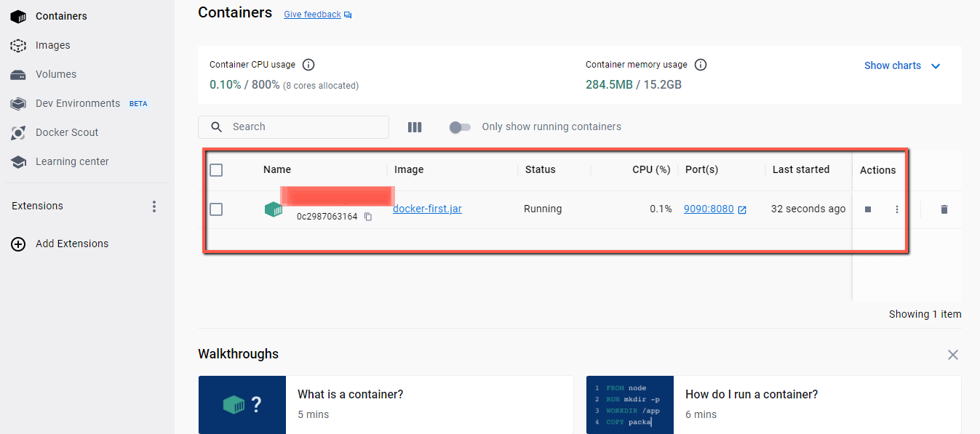980x434 pixels.
Task: Show info for Container CPU usage
Action: coord(308,65)
